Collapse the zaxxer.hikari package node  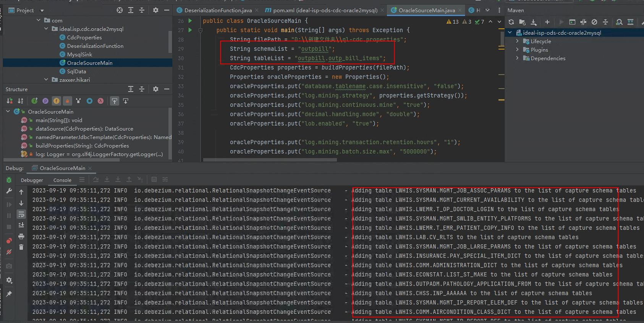[46, 79]
